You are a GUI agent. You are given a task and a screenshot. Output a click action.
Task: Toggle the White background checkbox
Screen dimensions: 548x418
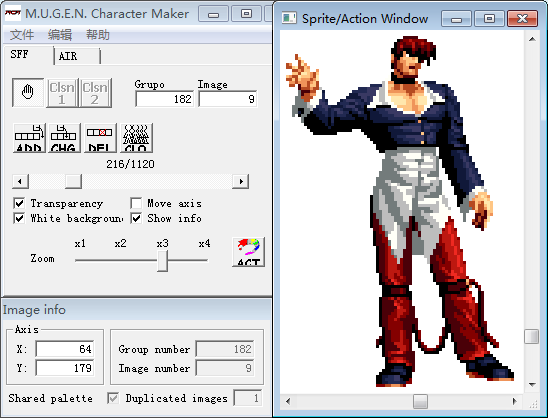(x=19, y=218)
